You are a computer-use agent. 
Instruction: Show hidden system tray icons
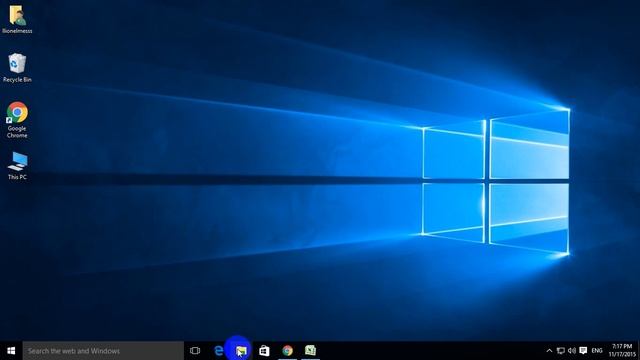click(549, 351)
